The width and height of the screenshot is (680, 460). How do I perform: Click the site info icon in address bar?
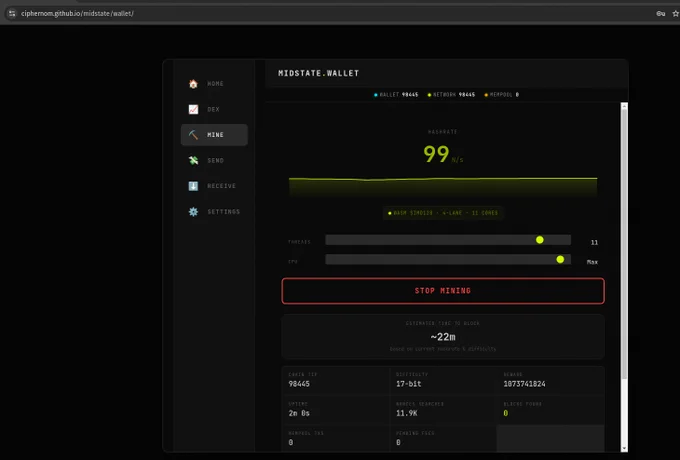tap(12, 13)
